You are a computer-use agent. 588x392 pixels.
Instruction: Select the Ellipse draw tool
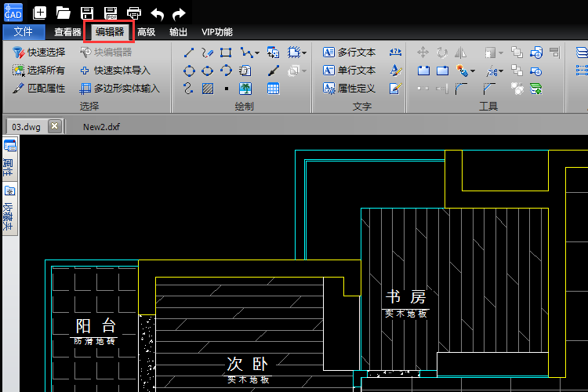click(x=208, y=71)
